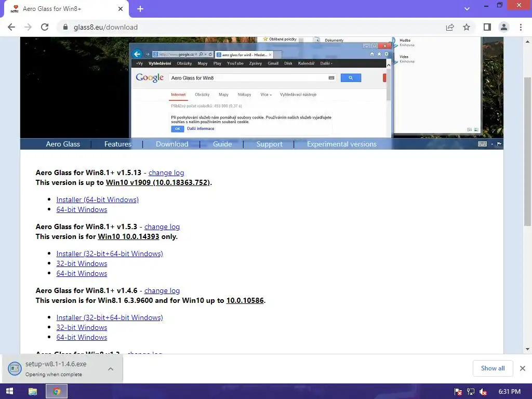Open the Action Center flag tray icon
This screenshot has width=532, height=399.
458,392
